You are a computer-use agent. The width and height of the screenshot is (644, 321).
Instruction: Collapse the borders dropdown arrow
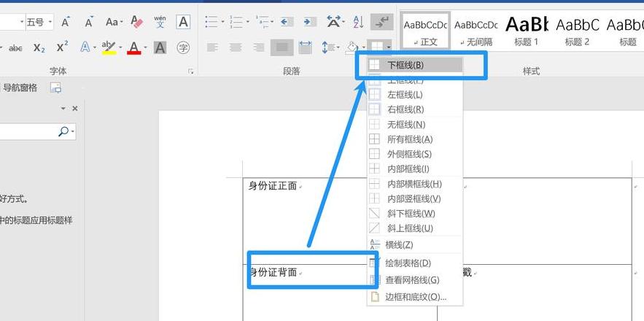[388, 47]
